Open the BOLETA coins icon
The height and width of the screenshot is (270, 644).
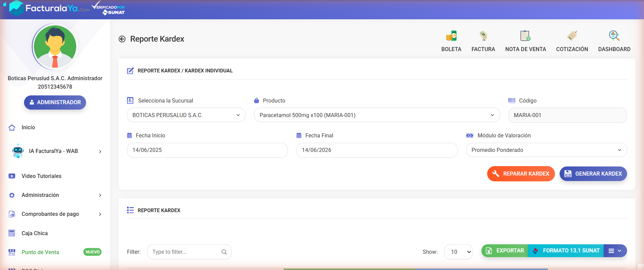pyautogui.click(x=451, y=36)
